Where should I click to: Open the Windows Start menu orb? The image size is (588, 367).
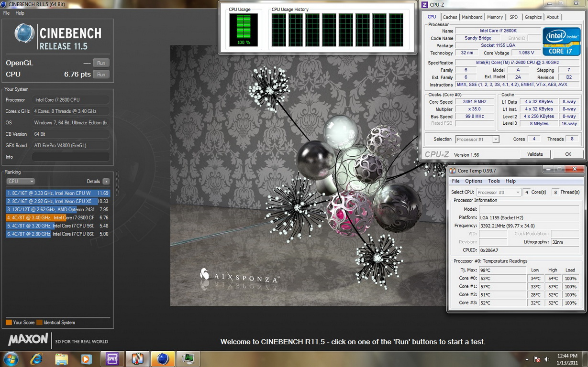pos(11,358)
